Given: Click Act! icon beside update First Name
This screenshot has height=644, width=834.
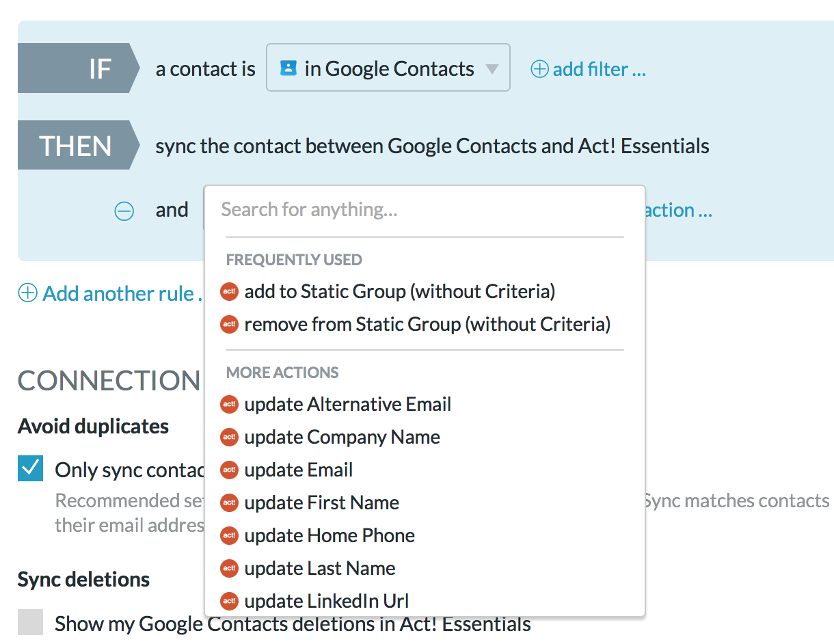Looking at the screenshot, I should [229, 503].
